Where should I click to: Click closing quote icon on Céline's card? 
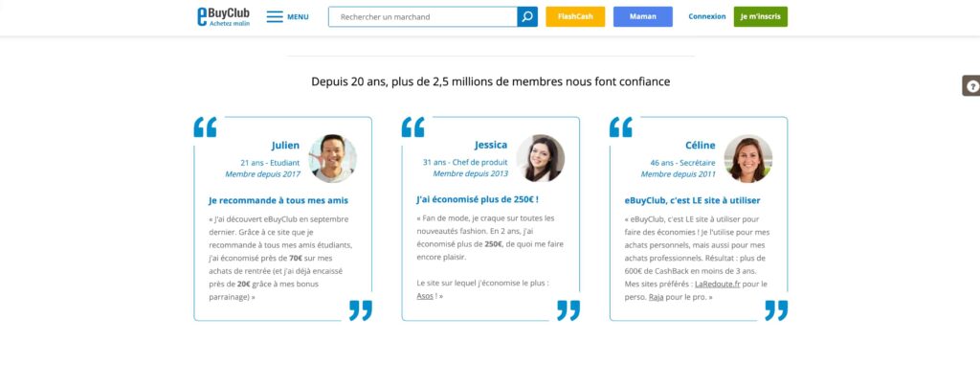(776, 310)
